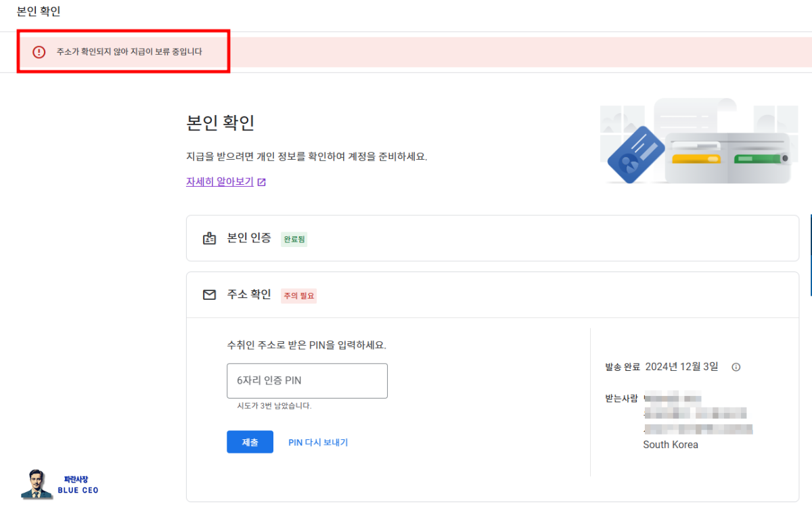
Task: Click the PIN 다시 보내기 link
Action: pos(318,442)
